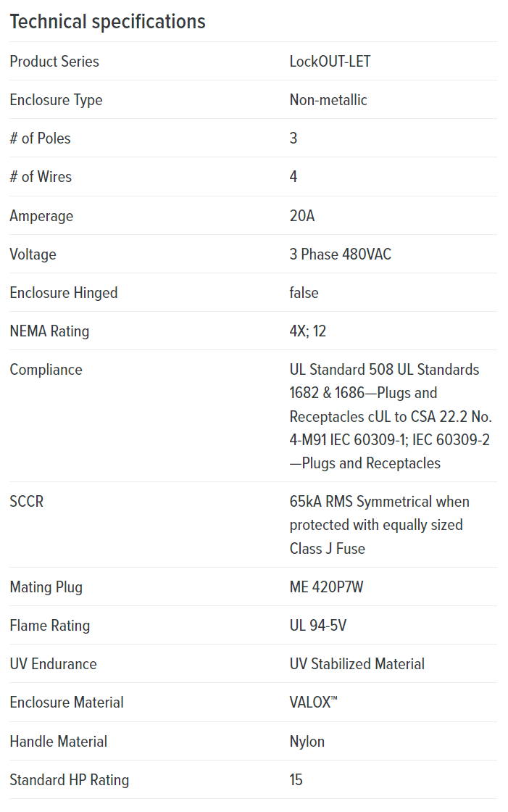Click the # of Wires row label
This screenshot has width=508, height=812.
pos(41,177)
